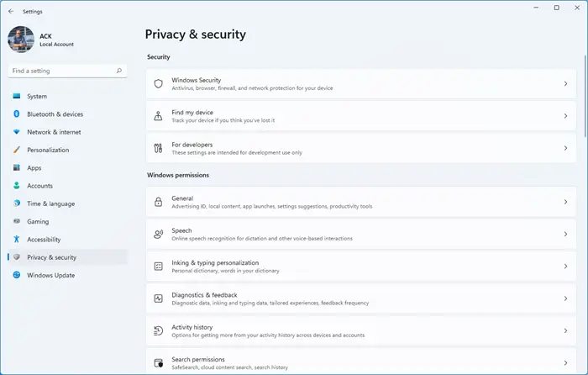The image size is (588, 375).
Task: Expand Inking & typing personalization chevron
Action: pos(565,267)
